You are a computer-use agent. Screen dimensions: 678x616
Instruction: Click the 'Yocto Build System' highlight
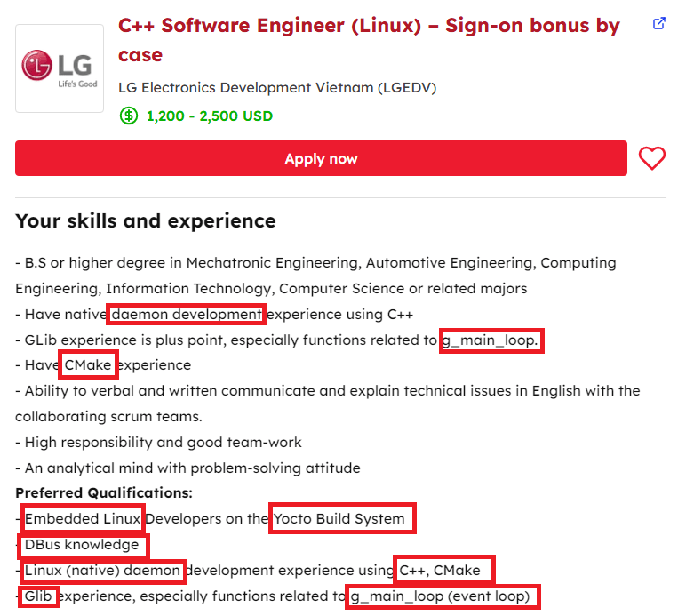coord(343,519)
